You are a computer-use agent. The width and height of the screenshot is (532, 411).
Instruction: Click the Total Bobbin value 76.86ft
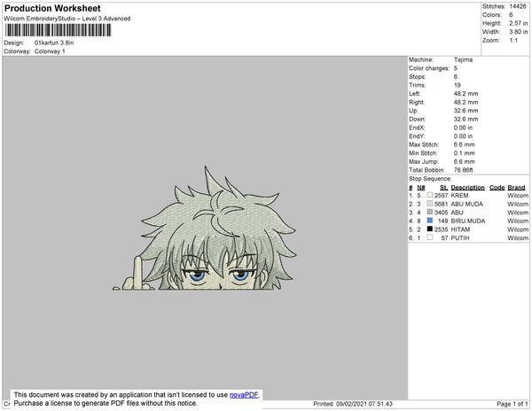[463, 170]
